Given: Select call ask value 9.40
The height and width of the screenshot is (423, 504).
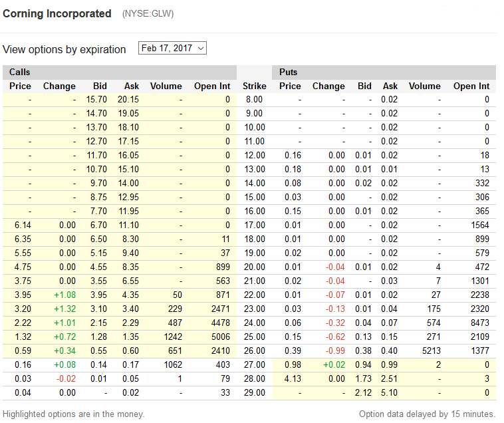Looking at the screenshot, I should coord(130,253).
